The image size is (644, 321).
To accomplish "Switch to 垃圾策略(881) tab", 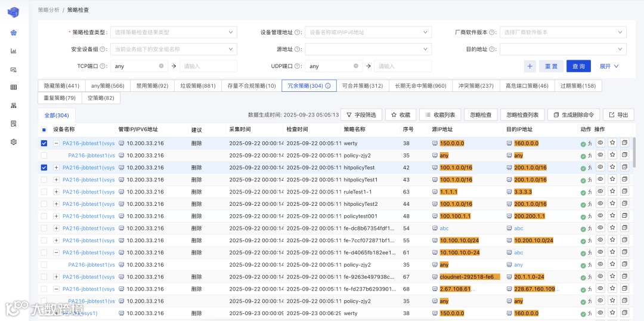I will coord(198,86).
